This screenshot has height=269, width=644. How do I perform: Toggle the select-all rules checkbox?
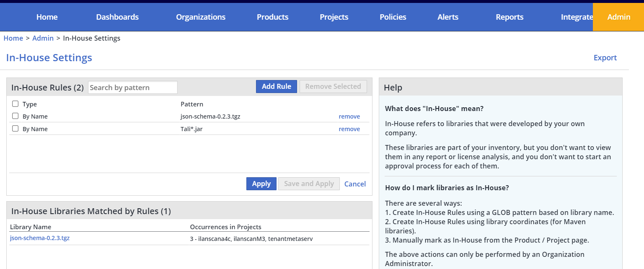click(x=16, y=104)
